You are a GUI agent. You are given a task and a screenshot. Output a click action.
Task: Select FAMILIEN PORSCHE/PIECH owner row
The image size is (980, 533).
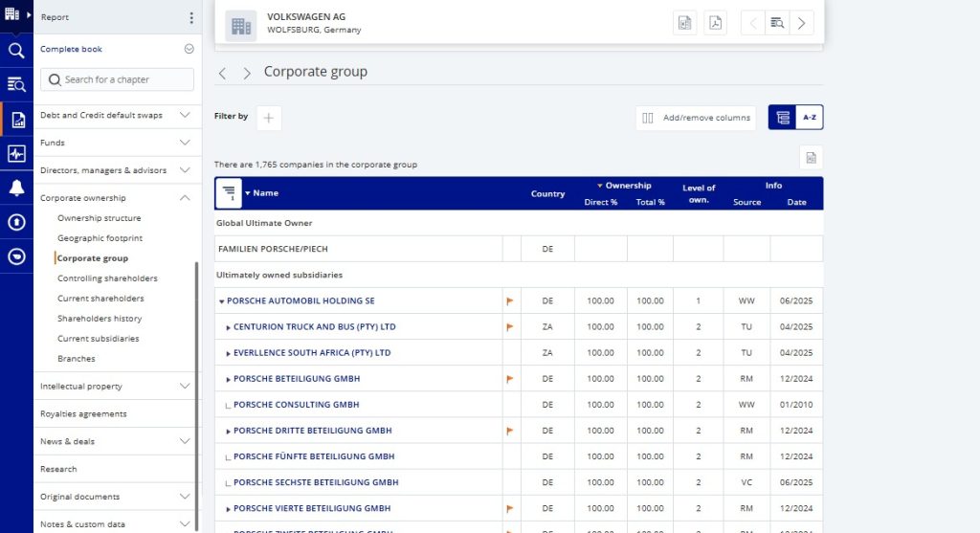(358, 249)
